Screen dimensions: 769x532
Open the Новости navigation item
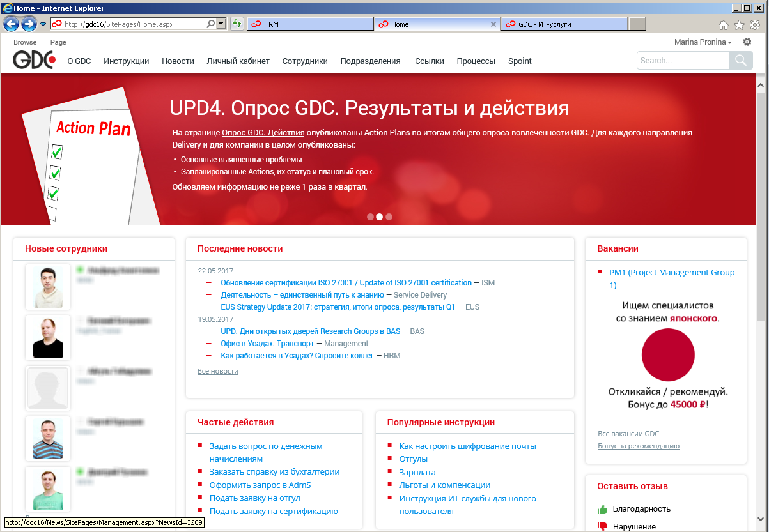(x=178, y=61)
